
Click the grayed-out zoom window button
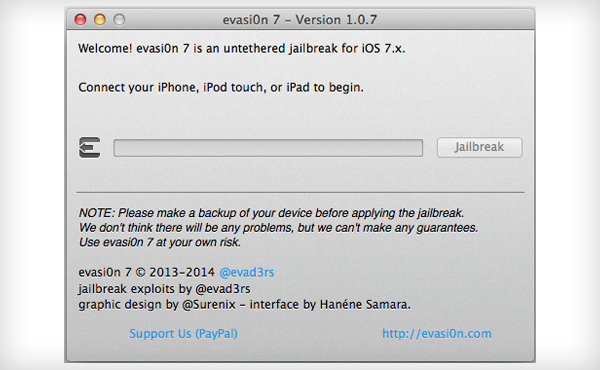(119, 19)
